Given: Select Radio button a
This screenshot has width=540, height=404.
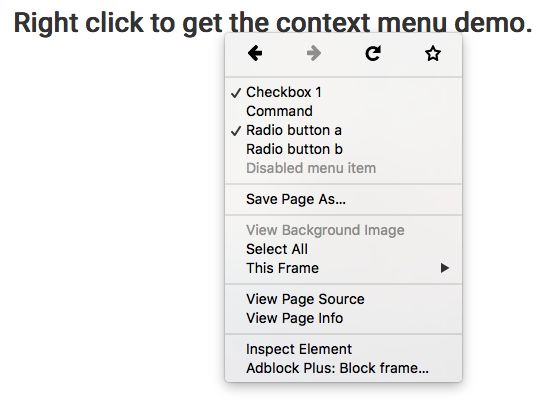Looking at the screenshot, I should click(343, 130).
